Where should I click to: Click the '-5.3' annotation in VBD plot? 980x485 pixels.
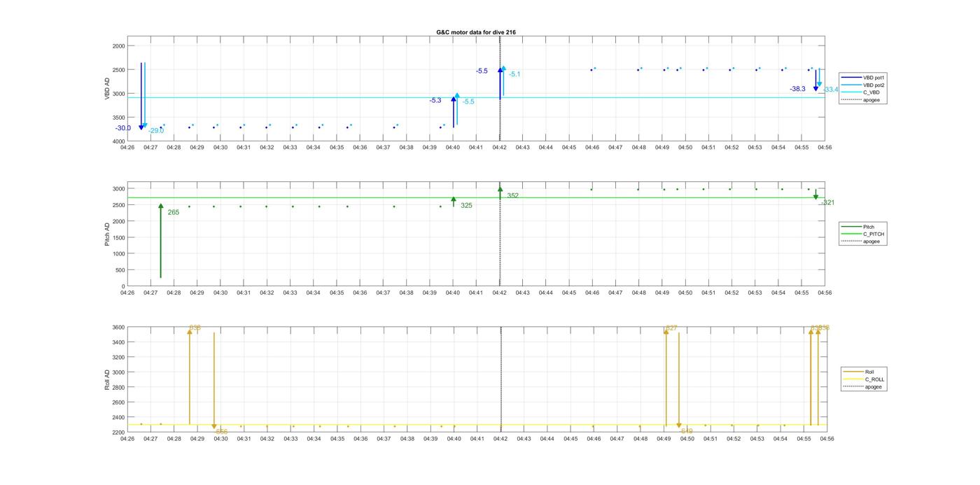(x=435, y=101)
